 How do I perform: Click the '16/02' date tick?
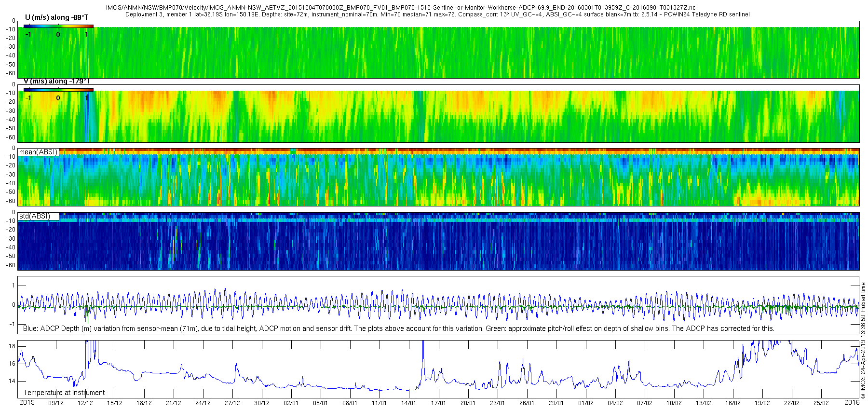pyautogui.click(x=733, y=403)
